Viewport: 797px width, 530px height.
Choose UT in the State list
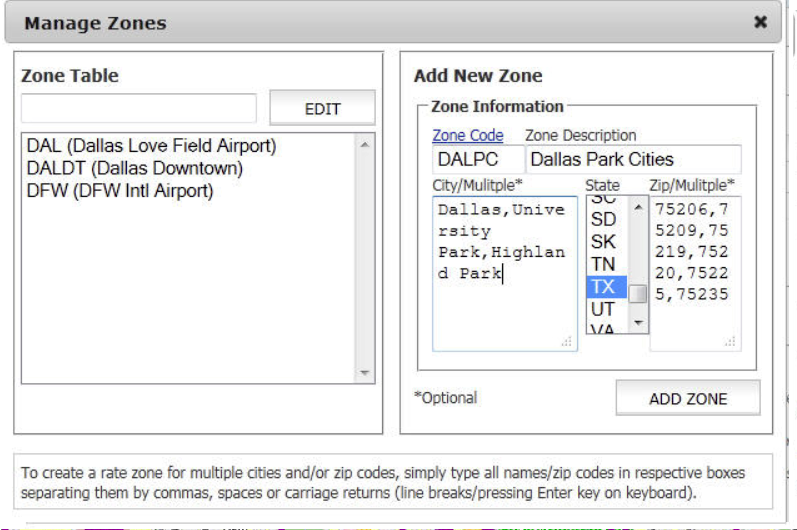(604, 310)
